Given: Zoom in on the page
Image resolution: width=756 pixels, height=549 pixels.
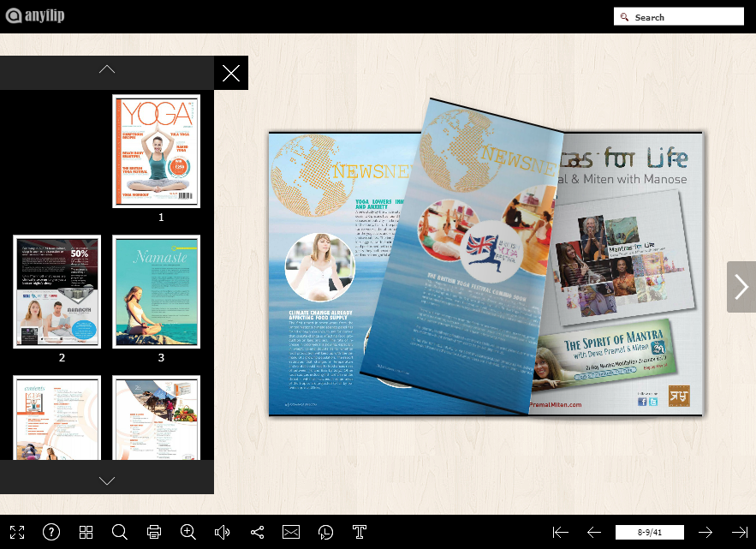Looking at the screenshot, I should 188,532.
